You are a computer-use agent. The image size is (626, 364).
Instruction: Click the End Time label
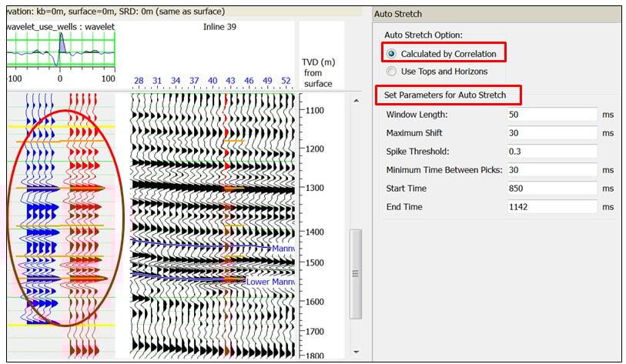tap(404, 206)
